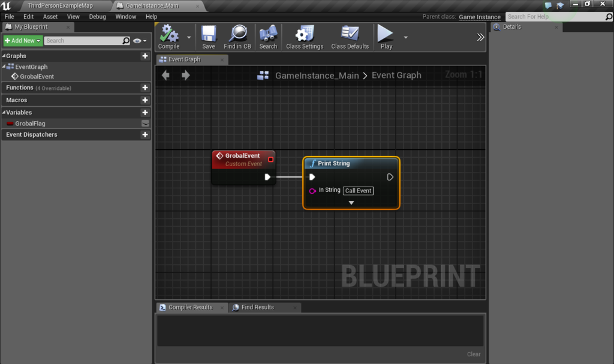The image size is (614, 364).
Task: Click Event Graph breadcrumb
Action: pyautogui.click(x=396, y=75)
